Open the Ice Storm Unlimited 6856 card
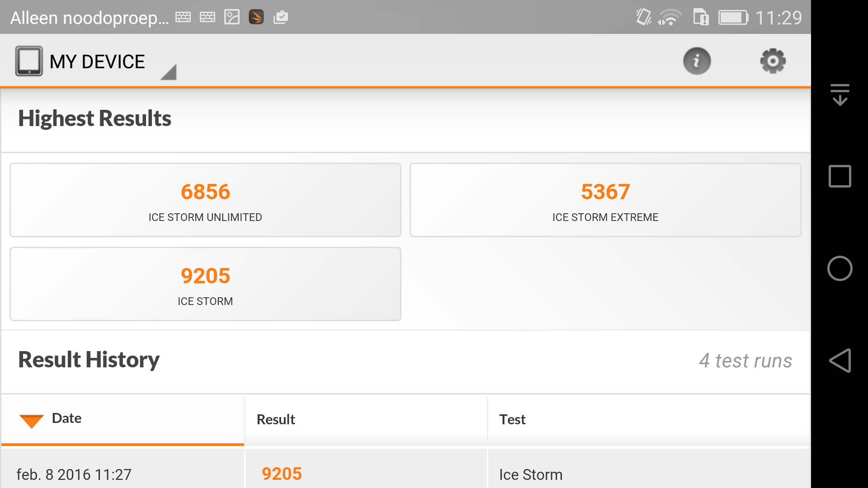 [205, 200]
